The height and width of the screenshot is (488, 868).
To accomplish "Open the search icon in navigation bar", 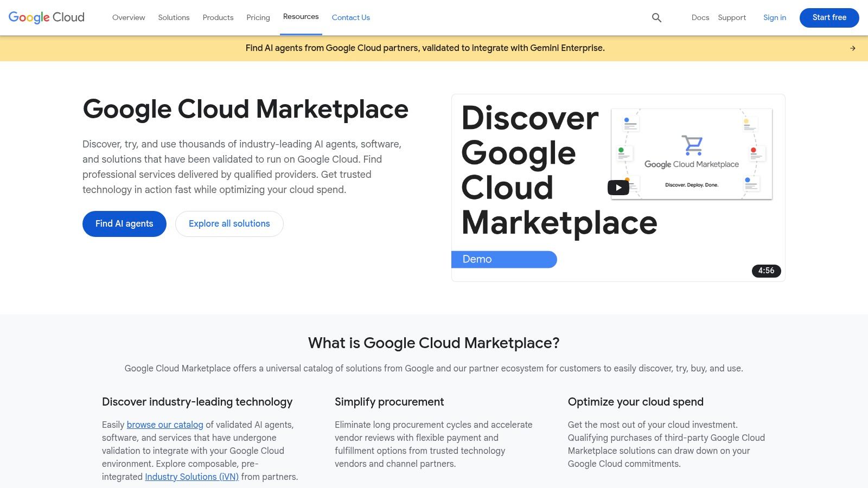I will (x=656, y=17).
